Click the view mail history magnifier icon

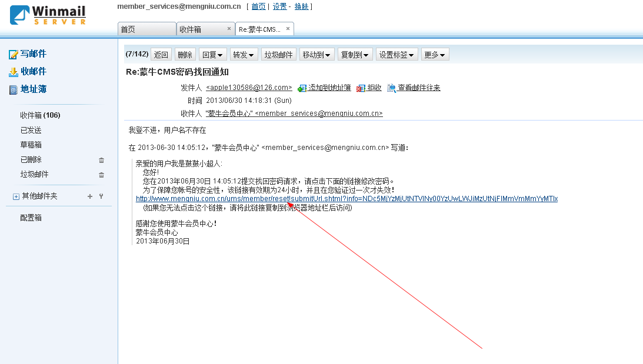click(x=391, y=88)
